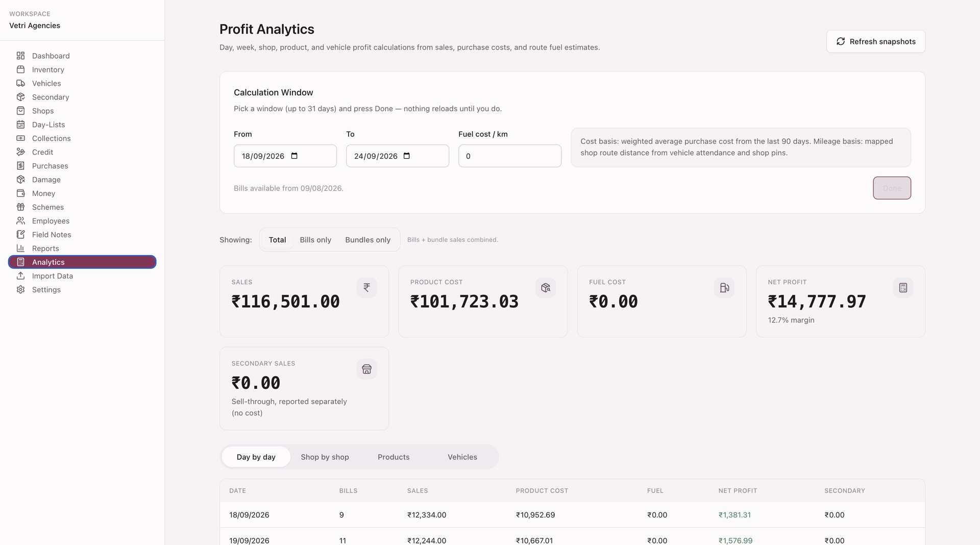Open Import Data in the sidebar
The width and height of the screenshot is (980, 545).
click(82, 276)
